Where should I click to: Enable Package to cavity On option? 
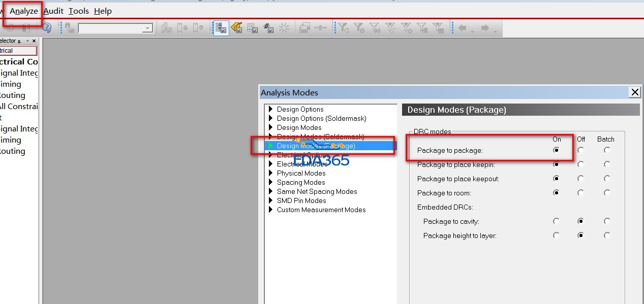(557, 221)
